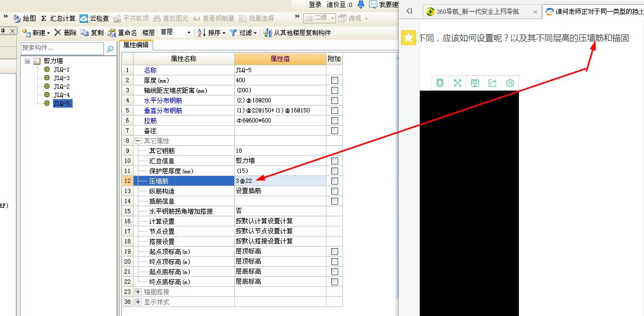644x316 pixels.
Task: Click the share icon above image
Action: coord(492,83)
